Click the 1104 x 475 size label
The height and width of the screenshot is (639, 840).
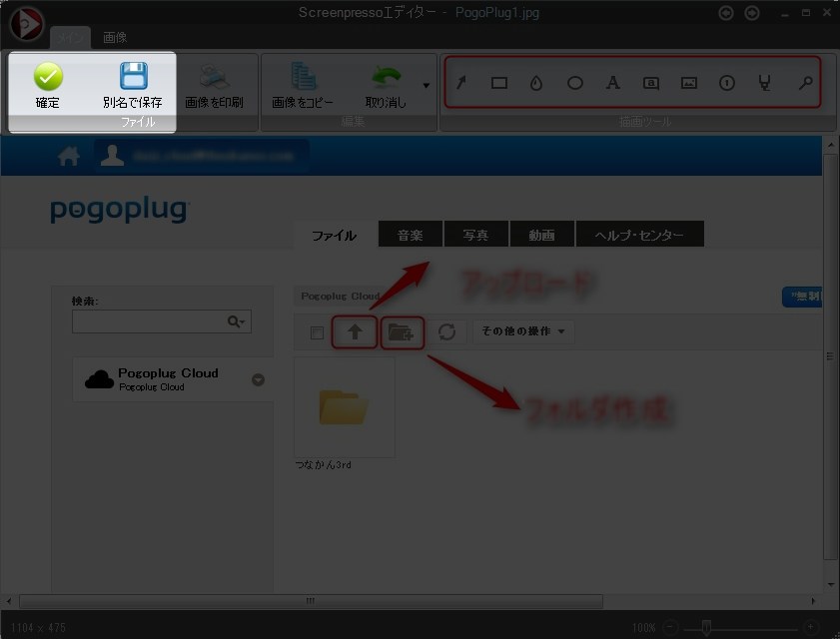coord(38,627)
